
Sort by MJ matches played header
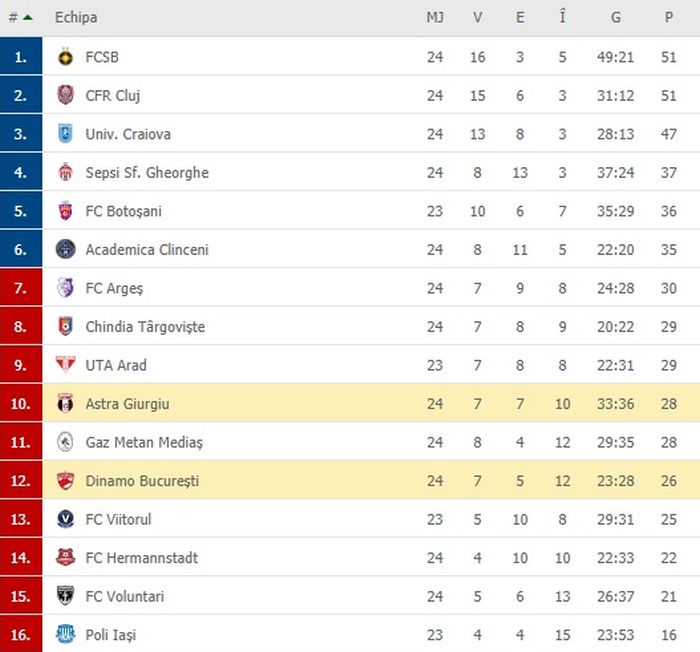point(434,18)
